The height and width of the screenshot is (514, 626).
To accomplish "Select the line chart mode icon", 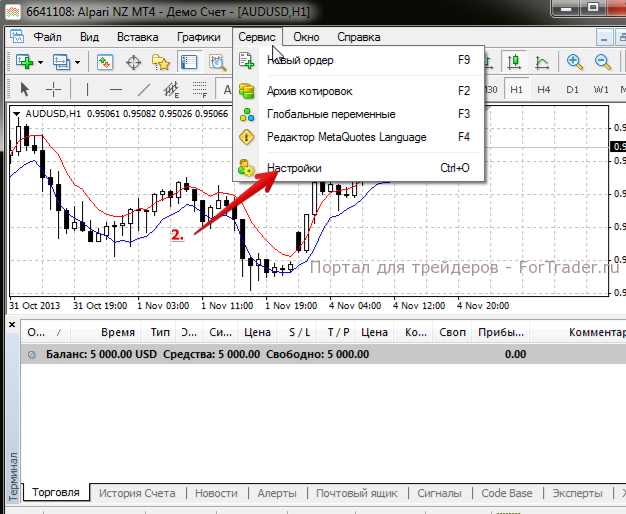I will 542,62.
